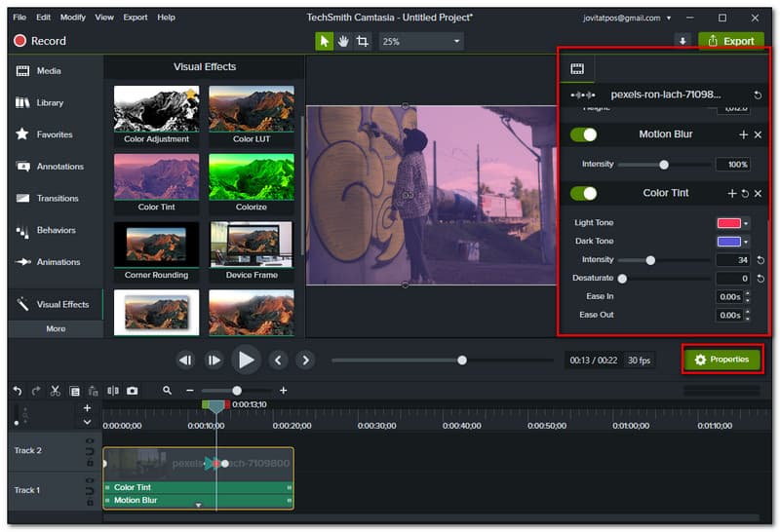Viewport: 780px width, 532px height.
Task: Toggle the Motion Blur effect off
Action: tap(584, 134)
